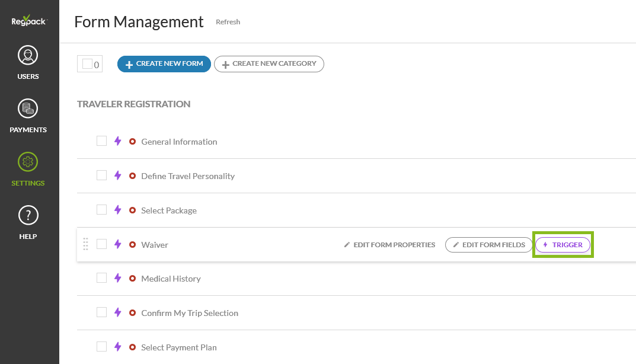
Task: Click the Refresh link
Action: (228, 22)
